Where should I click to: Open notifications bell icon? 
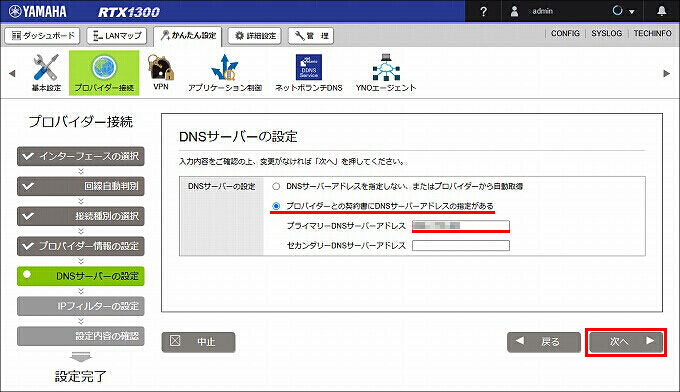(661, 11)
